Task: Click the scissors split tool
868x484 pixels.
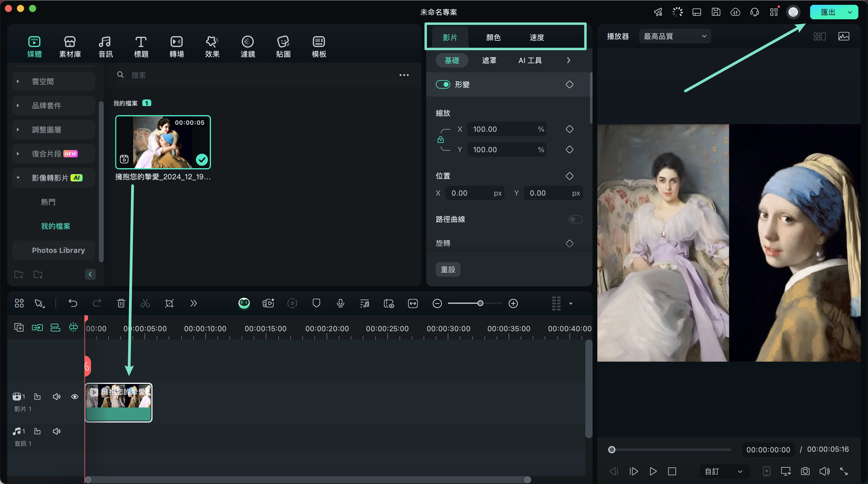Action: [145, 303]
